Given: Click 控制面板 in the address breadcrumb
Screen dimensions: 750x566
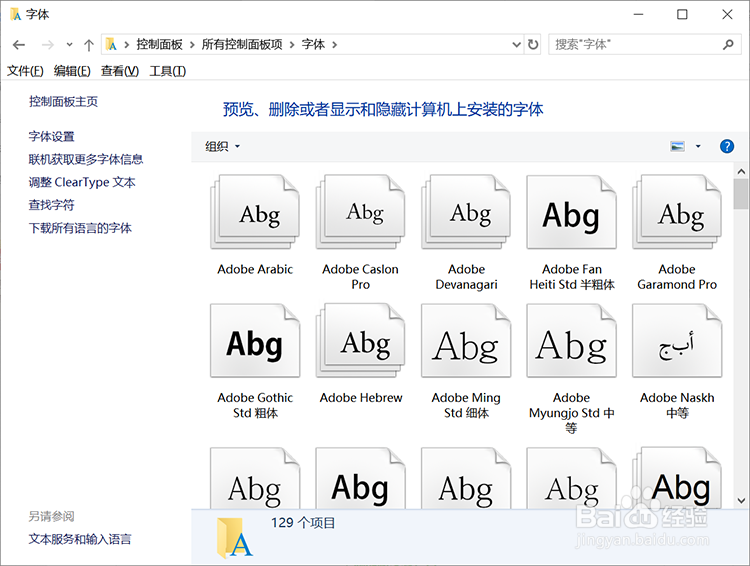Looking at the screenshot, I should coord(159,44).
